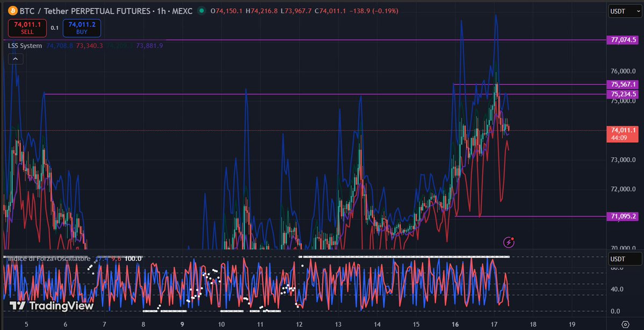
Task: Click the oscillator legend value 100.0
Action: click(x=134, y=259)
